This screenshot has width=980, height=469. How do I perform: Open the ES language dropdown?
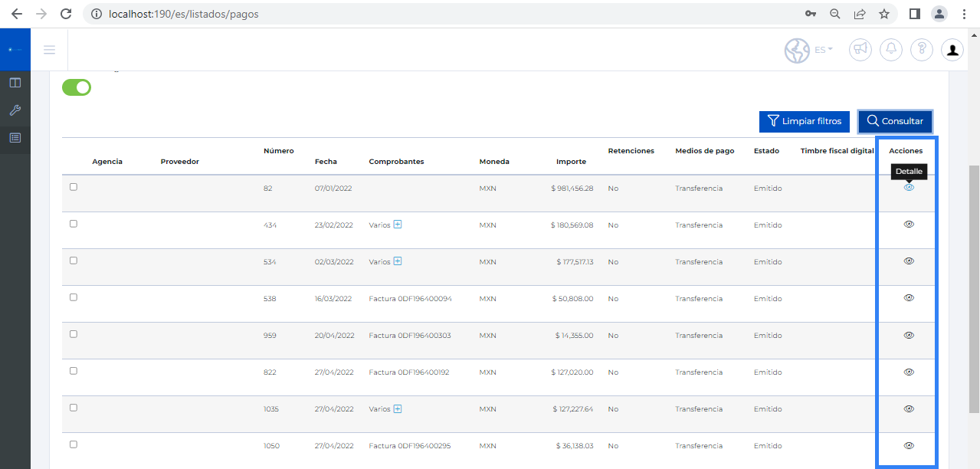pyautogui.click(x=824, y=50)
